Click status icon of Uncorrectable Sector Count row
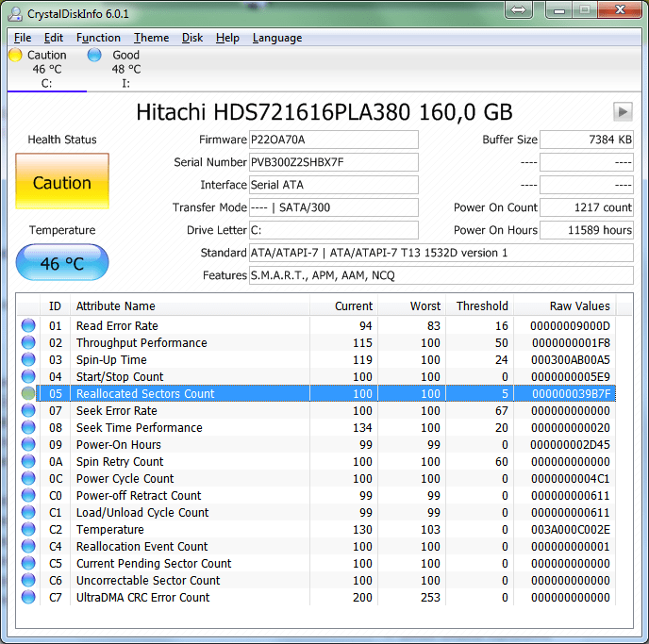Screen dimensions: 649x644 click(28, 580)
